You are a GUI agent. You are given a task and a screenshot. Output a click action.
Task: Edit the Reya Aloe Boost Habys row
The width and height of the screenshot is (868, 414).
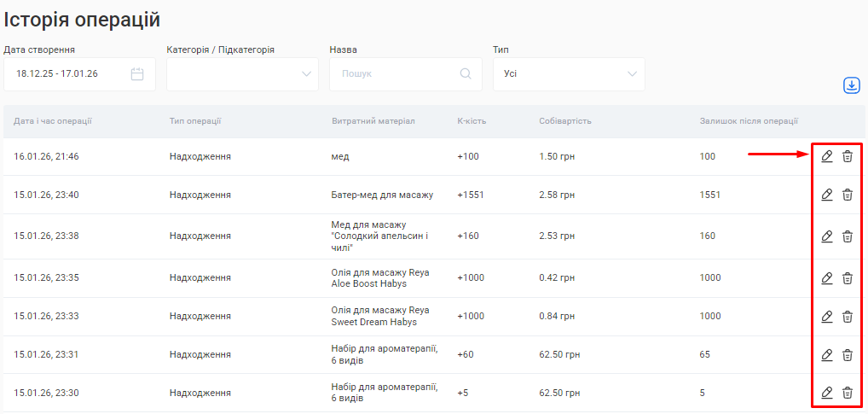[x=826, y=278]
